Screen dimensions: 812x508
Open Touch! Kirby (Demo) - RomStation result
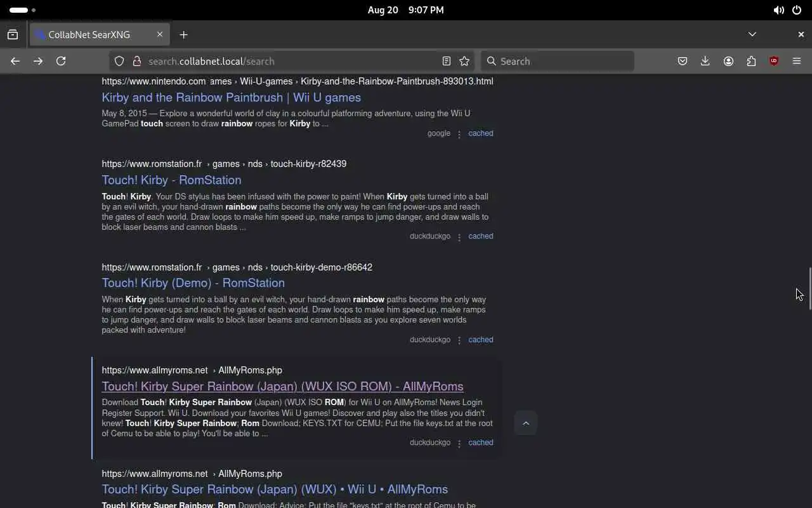pyautogui.click(x=193, y=283)
